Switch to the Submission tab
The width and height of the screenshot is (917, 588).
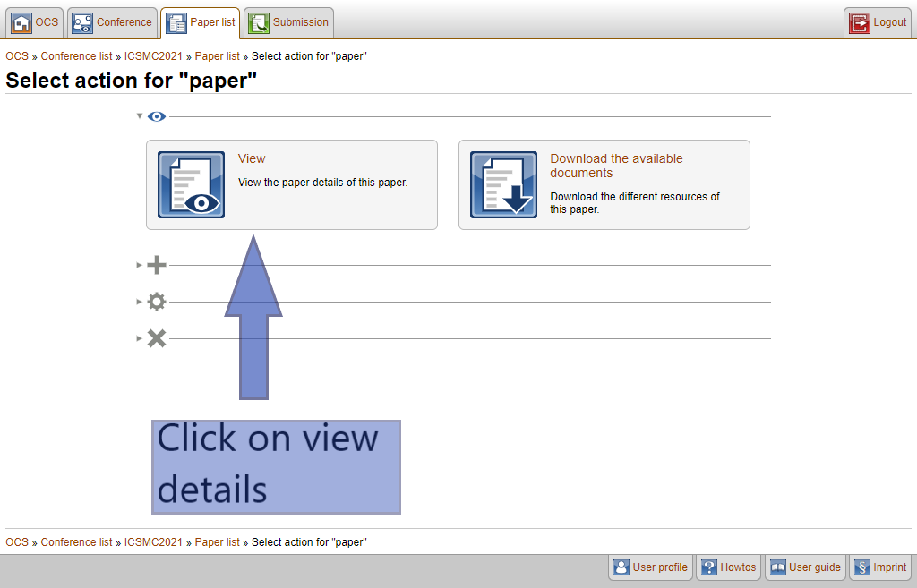(289, 22)
